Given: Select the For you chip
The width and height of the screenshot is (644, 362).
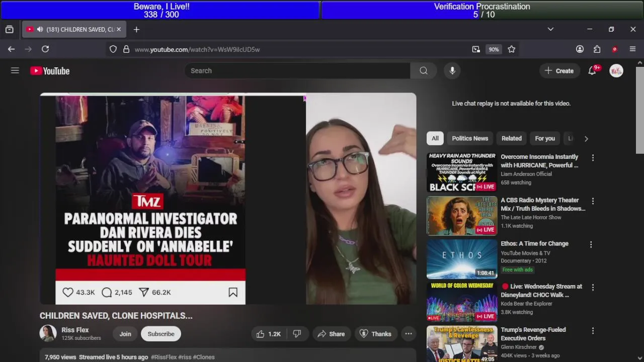Looking at the screenshot, I should click(545, 138).
